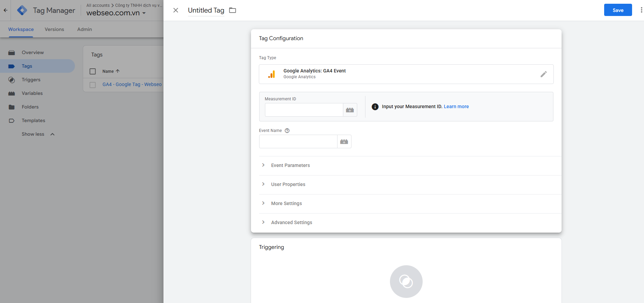Screen dimensions: 644x303
Task: Click the Folders sidebar icon
Action: [12, 107]
